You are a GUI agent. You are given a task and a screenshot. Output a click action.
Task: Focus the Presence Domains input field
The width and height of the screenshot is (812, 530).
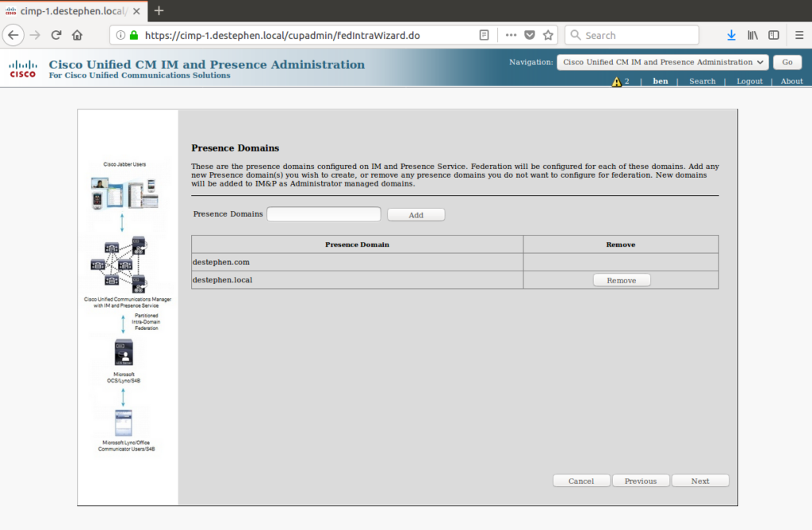[x=324, y=214]
